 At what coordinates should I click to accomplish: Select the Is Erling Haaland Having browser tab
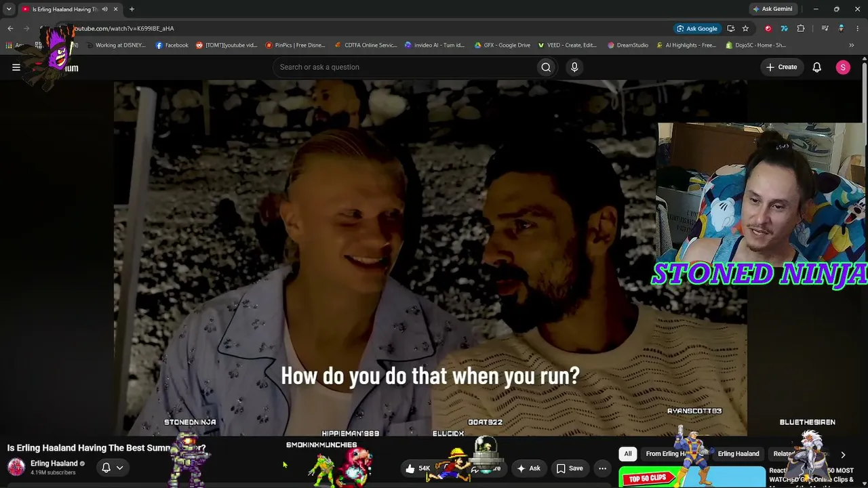pyautogui.click(x=70, y=9)
